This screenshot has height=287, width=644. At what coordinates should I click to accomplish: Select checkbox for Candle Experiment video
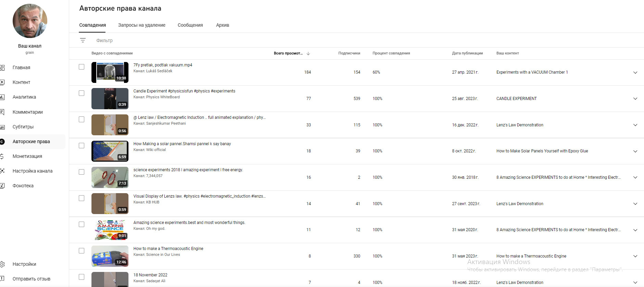(x=82, y=93)
